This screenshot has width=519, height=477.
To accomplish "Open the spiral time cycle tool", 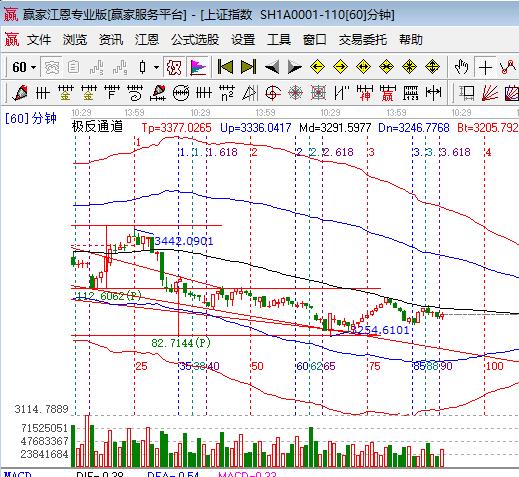I will point(135,93).
